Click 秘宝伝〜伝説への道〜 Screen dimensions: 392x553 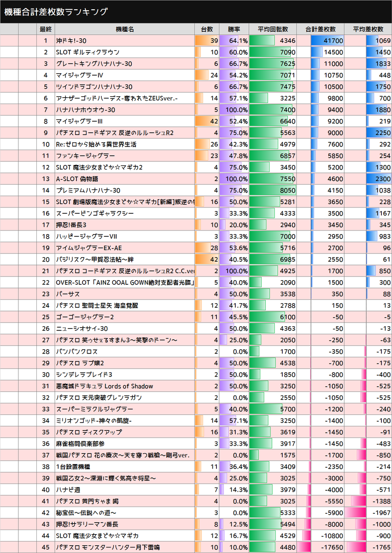click(x=86, y=513)
